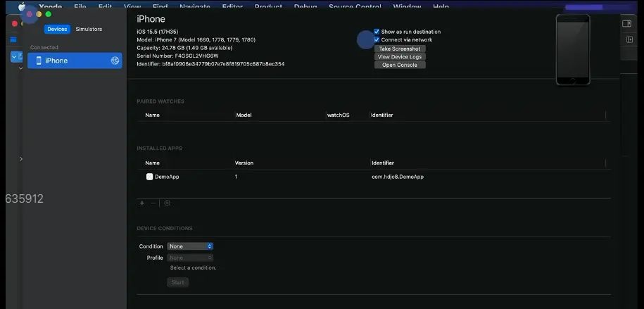Close the background Xcode window red button
This screenshot has height=309, width=644.
point(15,24)
